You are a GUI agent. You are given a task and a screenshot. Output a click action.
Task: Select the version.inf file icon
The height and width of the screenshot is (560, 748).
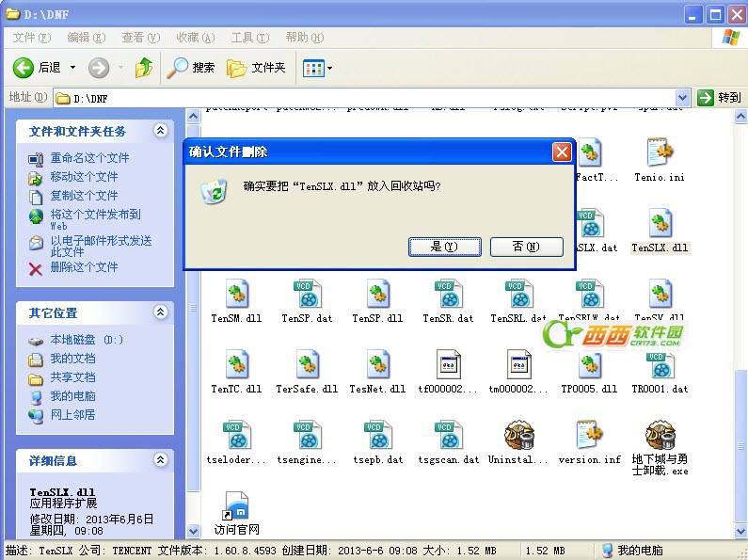click(x=590, y=435)
